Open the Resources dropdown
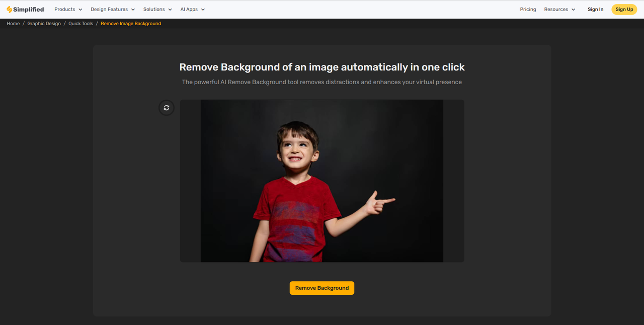 click(x=559, y=9)
